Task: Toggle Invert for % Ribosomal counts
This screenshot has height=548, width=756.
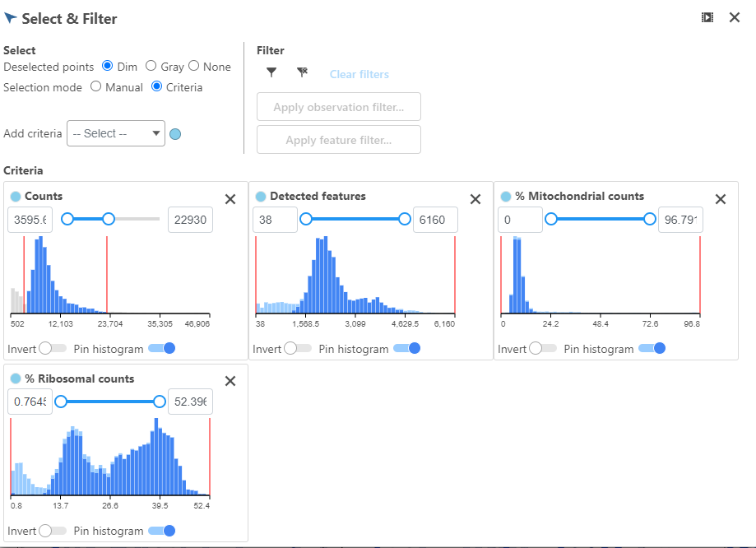Action: pyautogui.click(x=52, y=531)
